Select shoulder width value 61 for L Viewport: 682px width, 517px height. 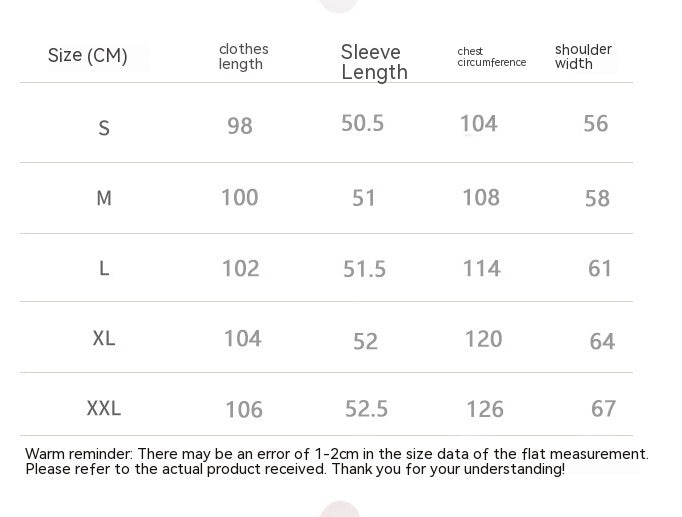(600, 268)
